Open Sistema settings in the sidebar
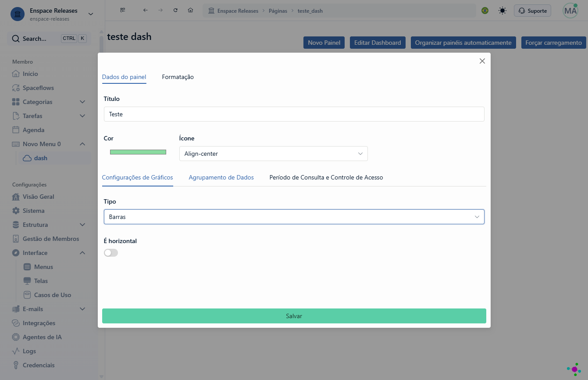 (x=49, y=211)
